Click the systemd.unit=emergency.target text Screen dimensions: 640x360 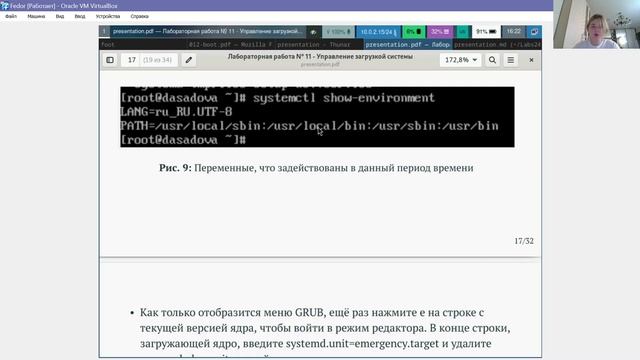click(x=362, y=344)
